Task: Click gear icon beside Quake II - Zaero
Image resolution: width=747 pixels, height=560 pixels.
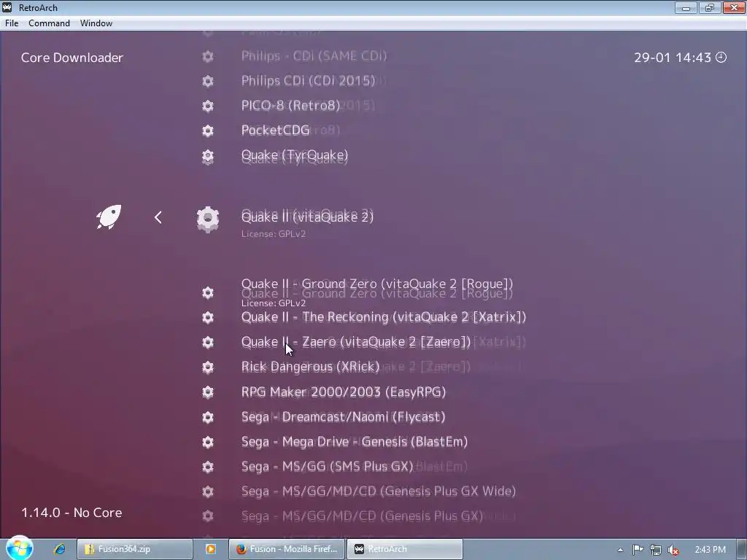Action: [208, 343]
